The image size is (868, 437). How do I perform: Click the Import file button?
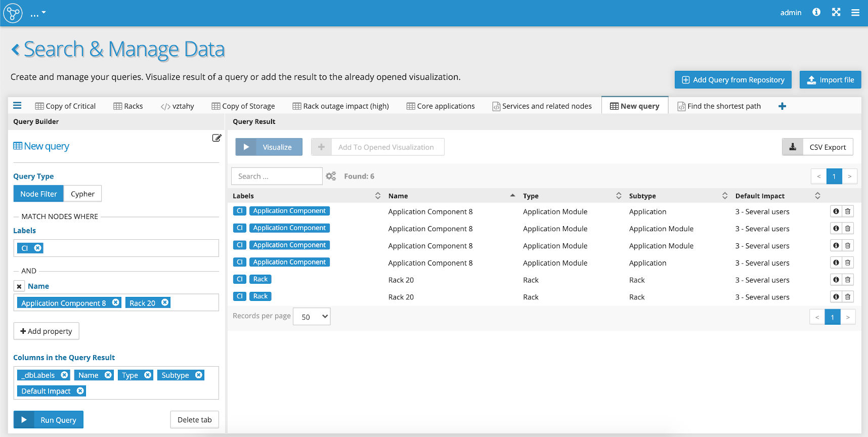830,80
